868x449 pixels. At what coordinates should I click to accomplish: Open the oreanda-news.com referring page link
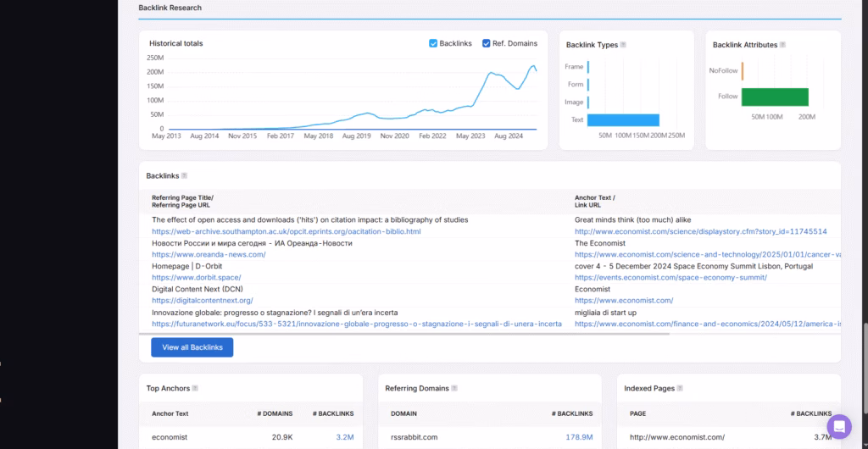[x=209, y=254]
